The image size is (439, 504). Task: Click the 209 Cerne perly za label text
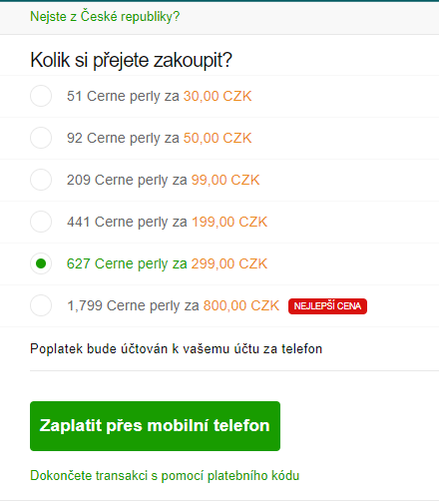click(127, 181)
